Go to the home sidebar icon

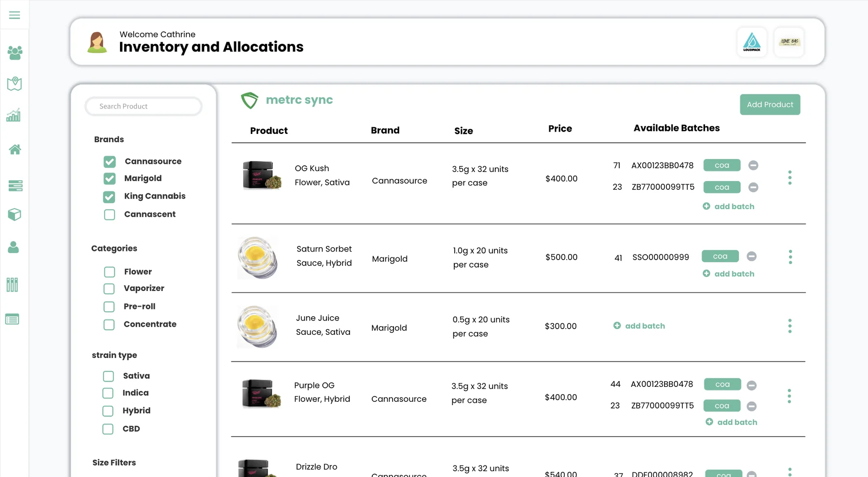tap(15, 149)
